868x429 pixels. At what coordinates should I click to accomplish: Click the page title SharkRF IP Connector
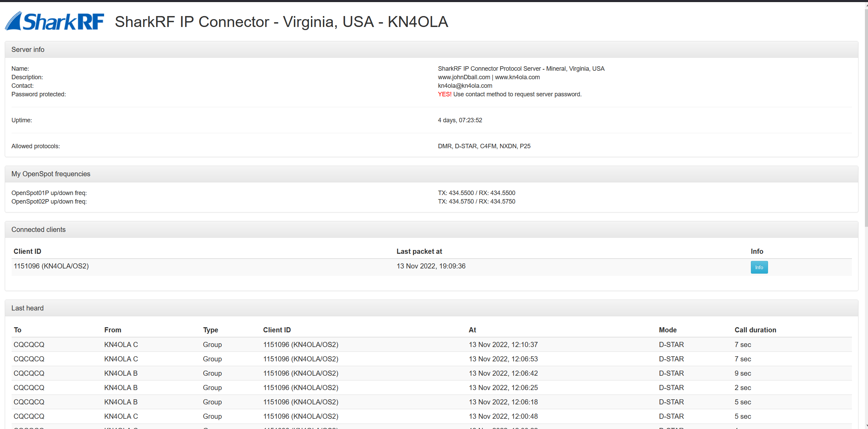[192, 22]
